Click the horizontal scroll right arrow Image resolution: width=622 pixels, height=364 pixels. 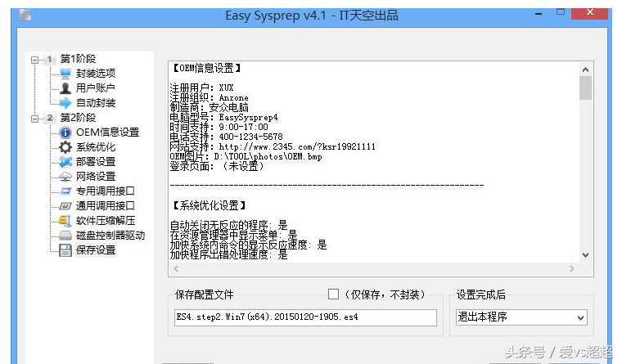(x=571, y=269)
